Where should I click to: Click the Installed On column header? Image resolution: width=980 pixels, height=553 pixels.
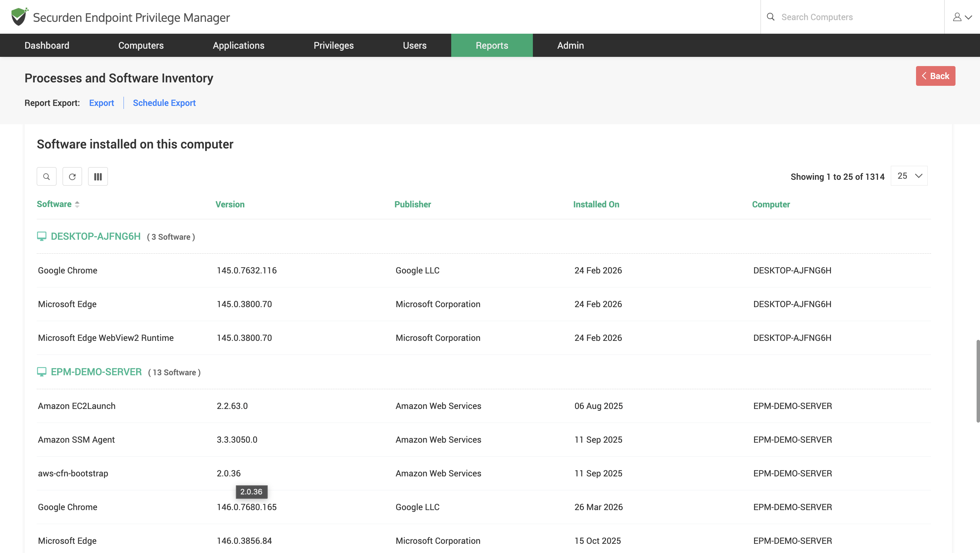(596, 204)
